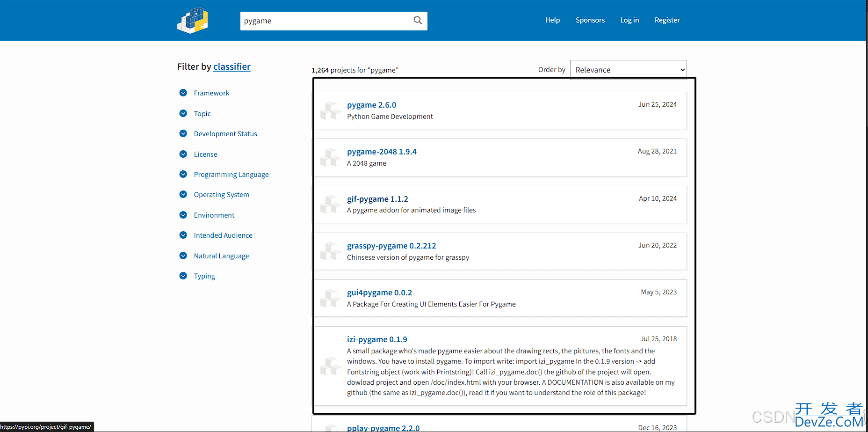
Task: Click the Typing chevron icon
Action: pyautogui.click(x=183, y=276)
